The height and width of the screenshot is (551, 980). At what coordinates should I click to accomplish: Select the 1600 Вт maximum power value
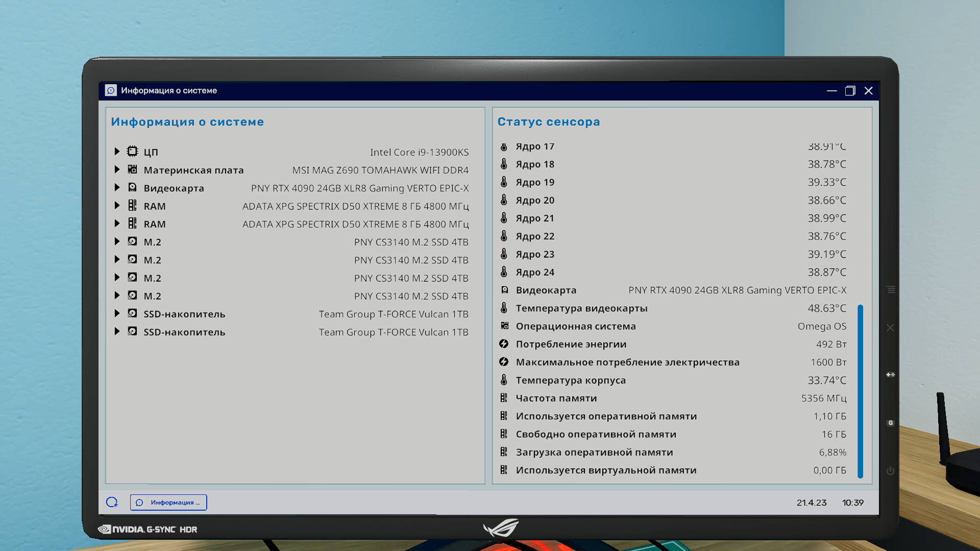828,362
